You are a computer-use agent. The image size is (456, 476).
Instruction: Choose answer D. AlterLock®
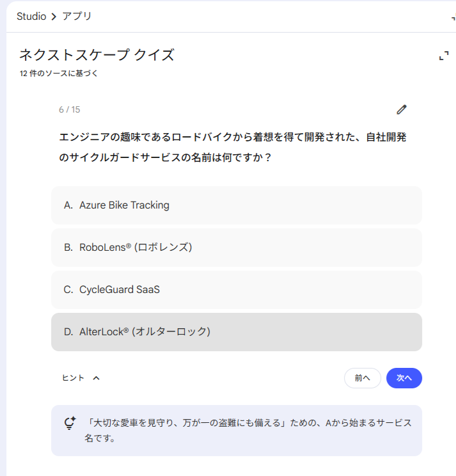tap(237, 332)
